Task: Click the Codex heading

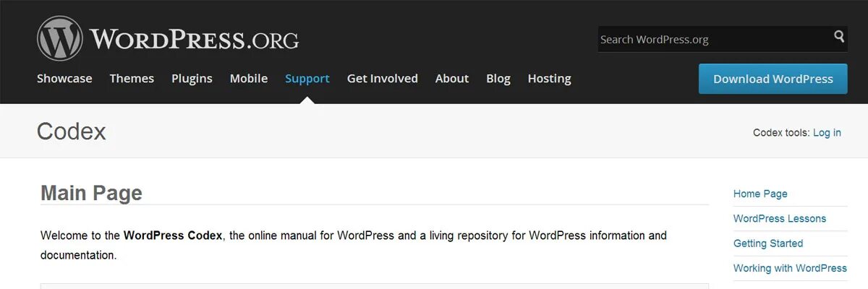Action: 72,131
